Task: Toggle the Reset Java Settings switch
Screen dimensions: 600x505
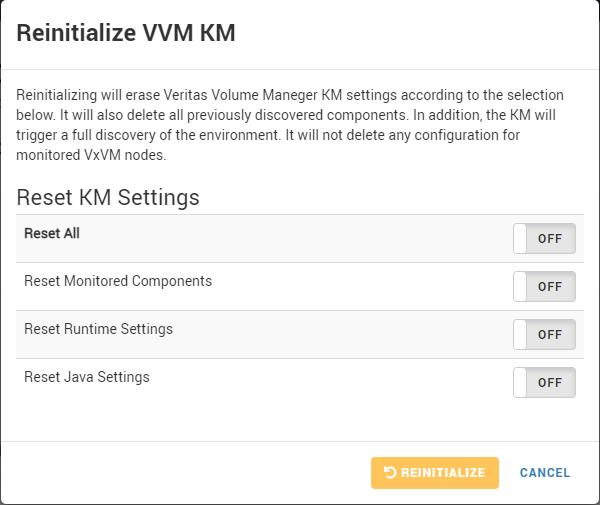Action: pos(544,383)
